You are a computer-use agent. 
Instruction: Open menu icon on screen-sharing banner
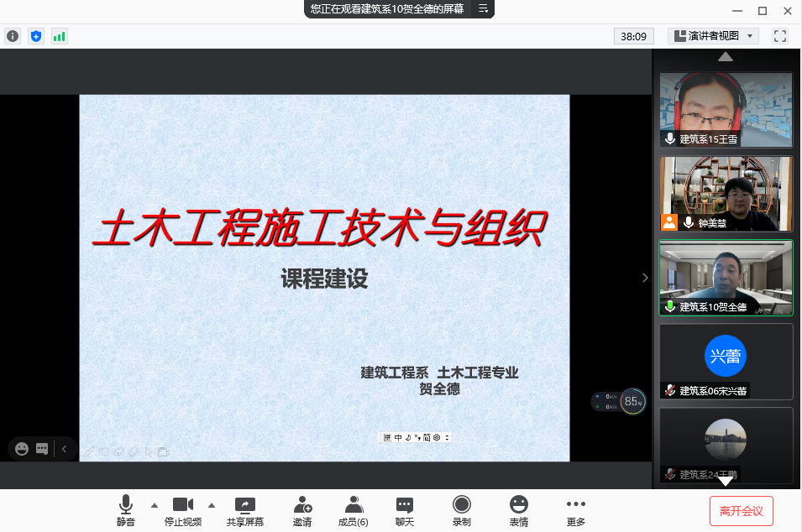(484, 8)
